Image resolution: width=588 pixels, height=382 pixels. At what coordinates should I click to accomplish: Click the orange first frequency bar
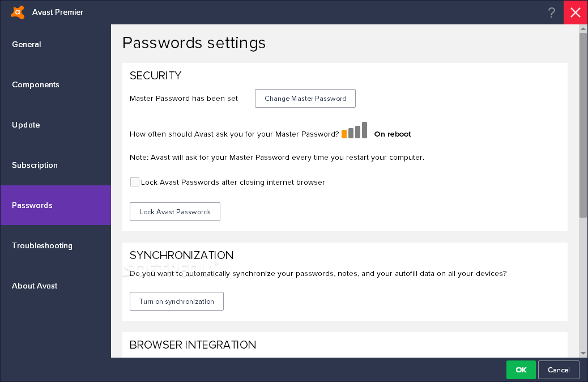click(x=344, y=134)
